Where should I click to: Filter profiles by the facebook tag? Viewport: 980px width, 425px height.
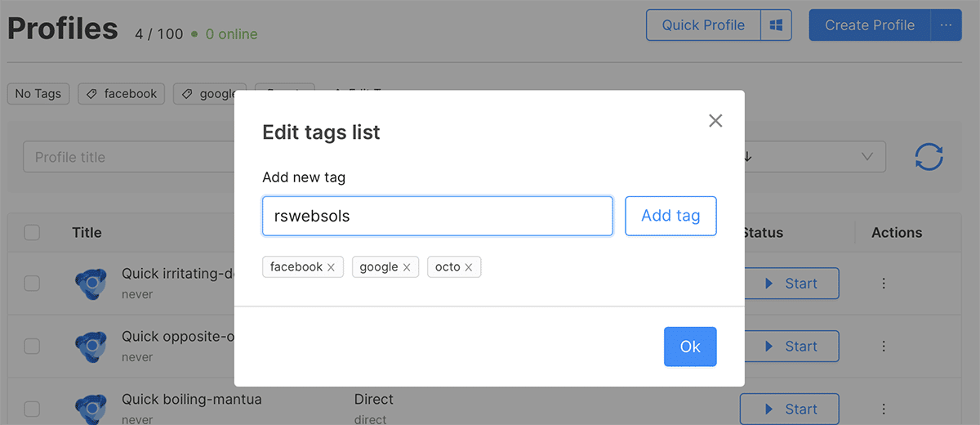tap(122, 94)
